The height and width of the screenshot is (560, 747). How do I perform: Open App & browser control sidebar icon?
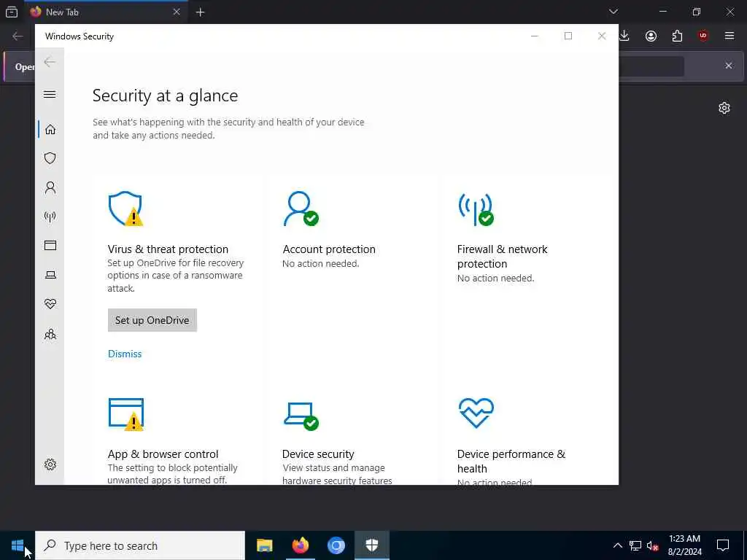pos(50,245)
